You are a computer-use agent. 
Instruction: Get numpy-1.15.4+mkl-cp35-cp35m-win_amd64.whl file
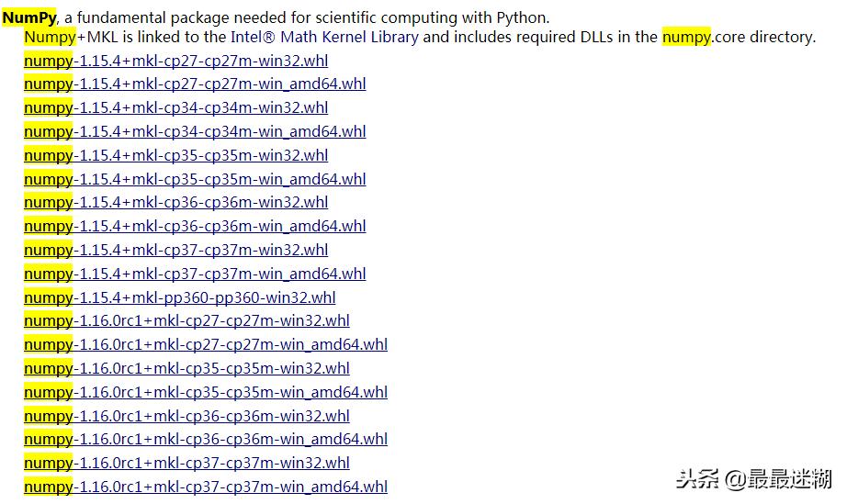click(195, 179)
